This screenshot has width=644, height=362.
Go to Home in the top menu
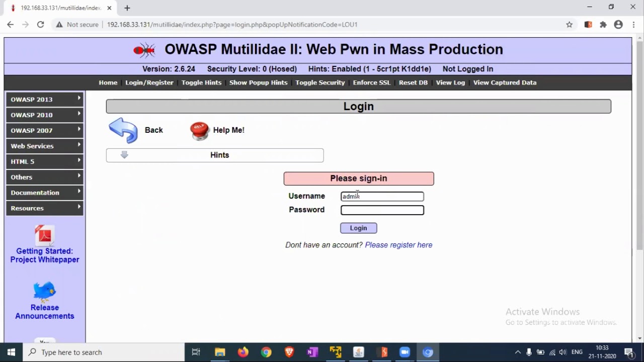click(108, 82)
